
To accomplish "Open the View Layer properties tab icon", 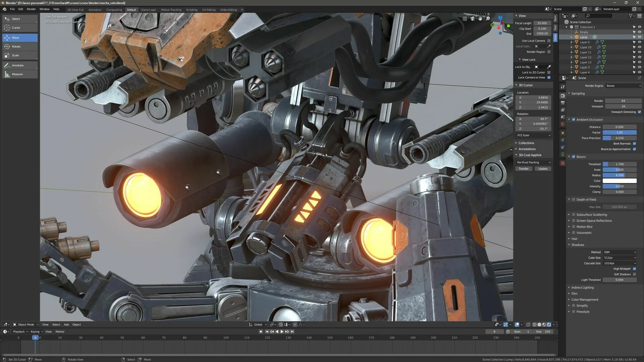I will [x=563, y=110].
